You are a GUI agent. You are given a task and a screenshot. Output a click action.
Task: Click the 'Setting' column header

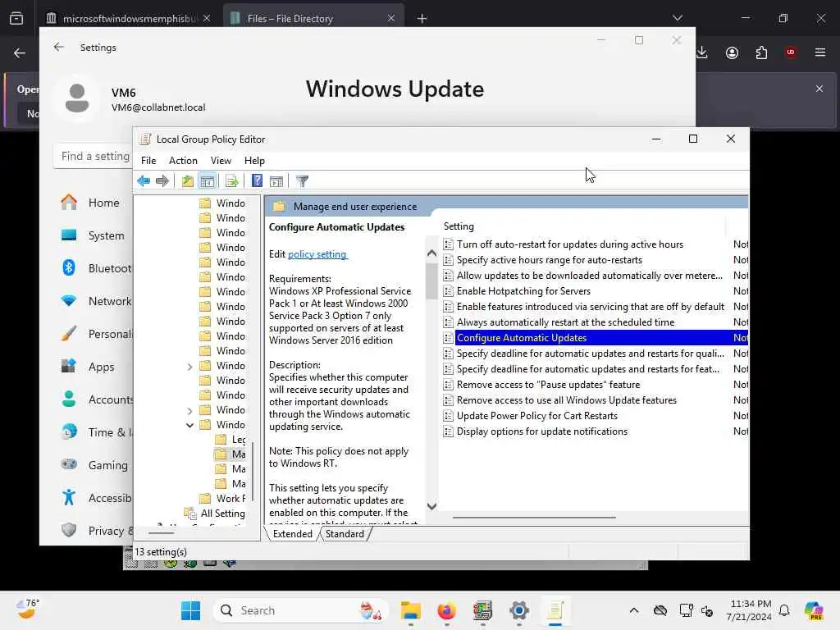[583, 226]
